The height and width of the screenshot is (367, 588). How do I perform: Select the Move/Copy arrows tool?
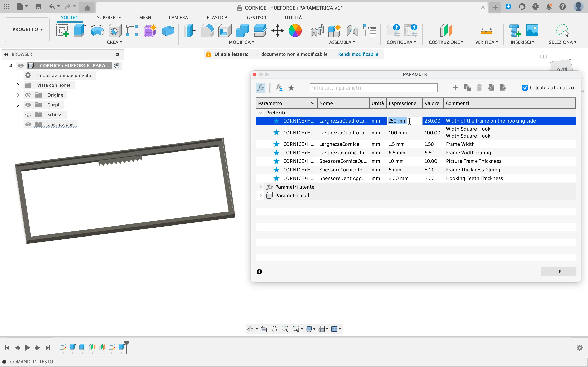277,31
